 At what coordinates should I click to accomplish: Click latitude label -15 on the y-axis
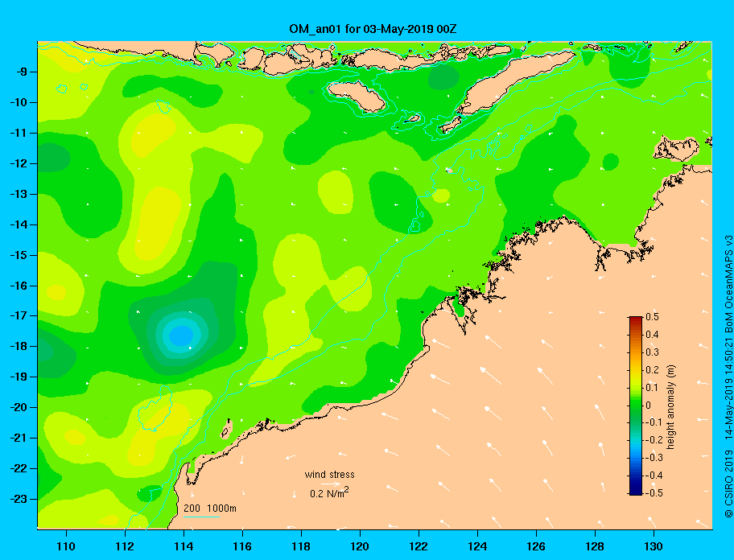tap(19, 255)
